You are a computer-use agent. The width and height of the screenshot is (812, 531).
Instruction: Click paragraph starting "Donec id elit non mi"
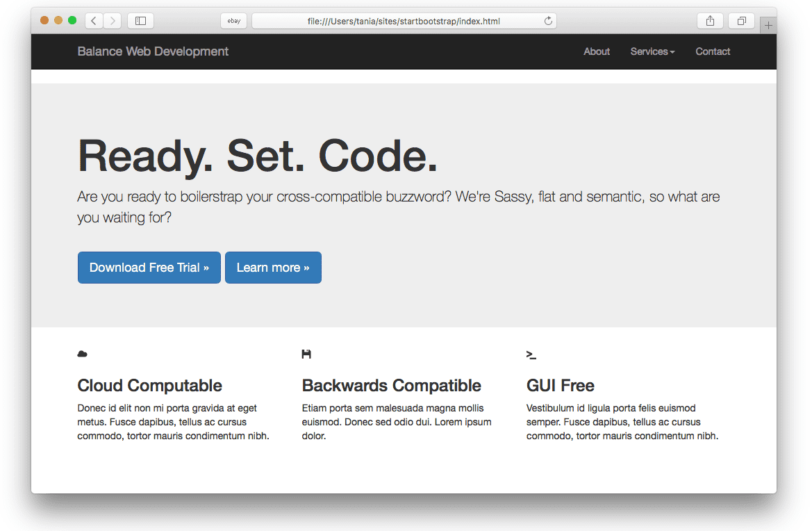174,422
